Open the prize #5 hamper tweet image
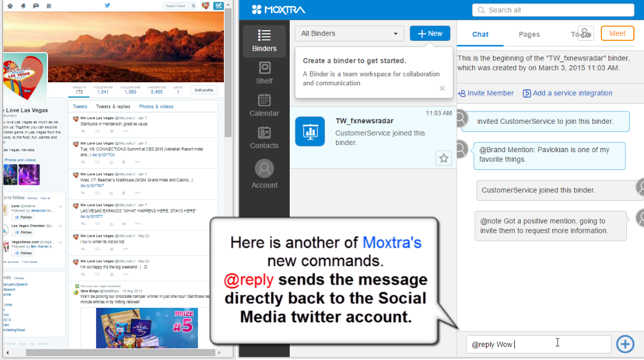 point(146,328)
